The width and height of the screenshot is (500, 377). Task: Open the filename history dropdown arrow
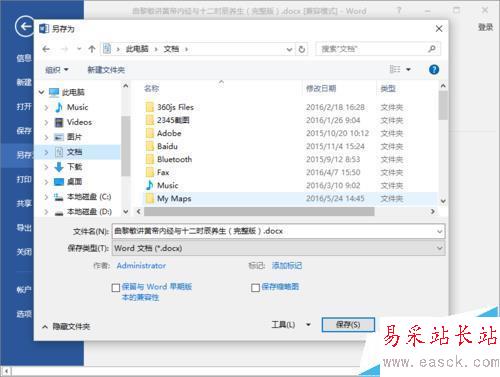(x=440, y=231)
